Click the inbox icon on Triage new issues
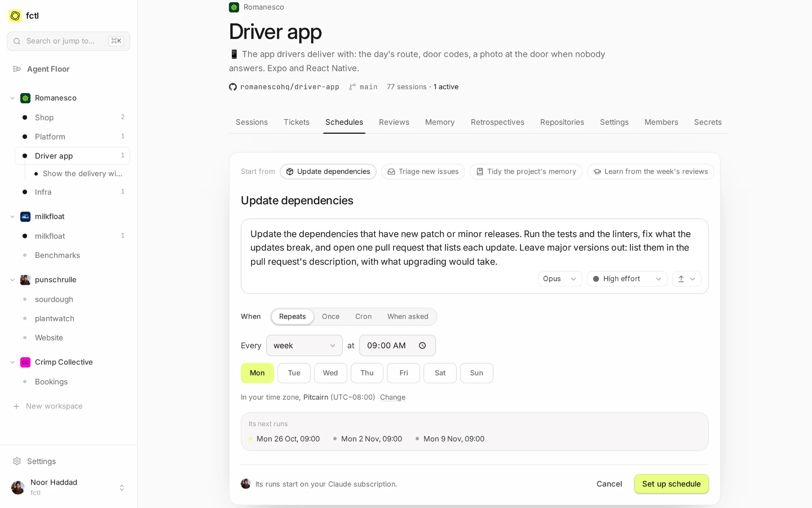The image size is (812, 508). point(391,171)
